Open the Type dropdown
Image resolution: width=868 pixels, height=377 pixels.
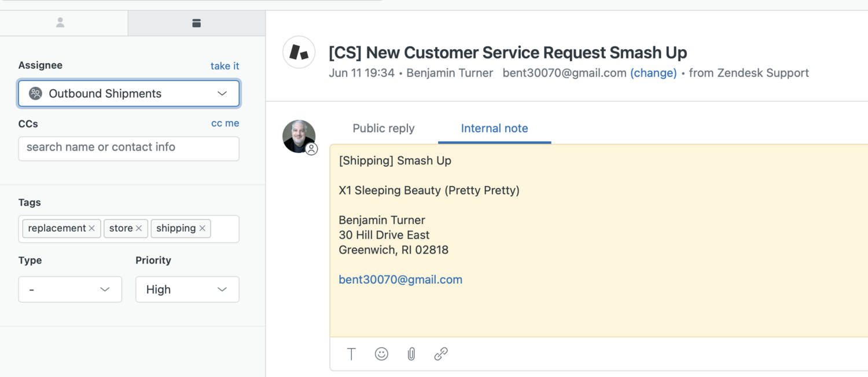(x=70, y=290)
